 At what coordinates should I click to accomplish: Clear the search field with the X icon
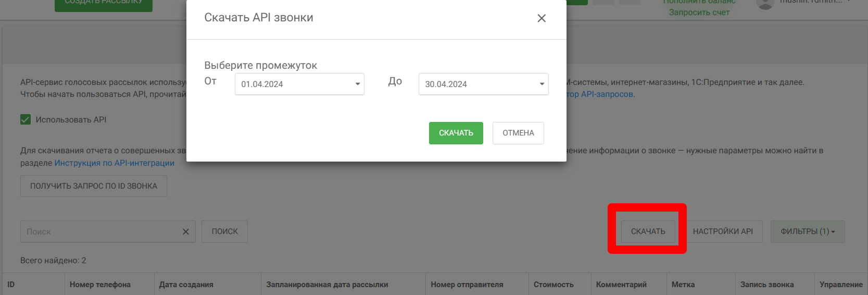[x=185, y=232]
